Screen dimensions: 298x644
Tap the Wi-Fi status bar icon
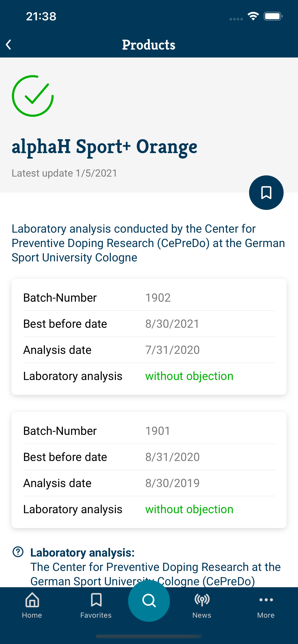(253, 17)
